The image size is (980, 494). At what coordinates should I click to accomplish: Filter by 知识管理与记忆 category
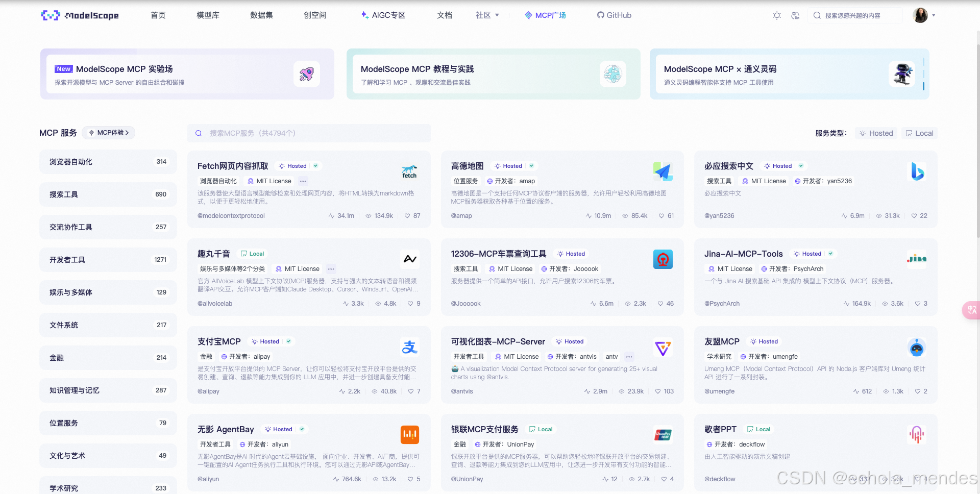pos(108,390)
